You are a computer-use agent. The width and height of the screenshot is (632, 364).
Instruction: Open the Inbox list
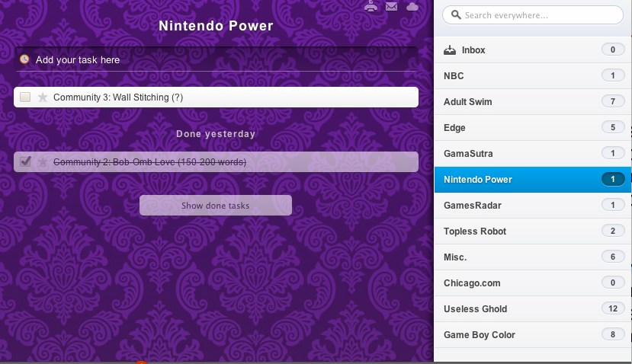[533, 50]
